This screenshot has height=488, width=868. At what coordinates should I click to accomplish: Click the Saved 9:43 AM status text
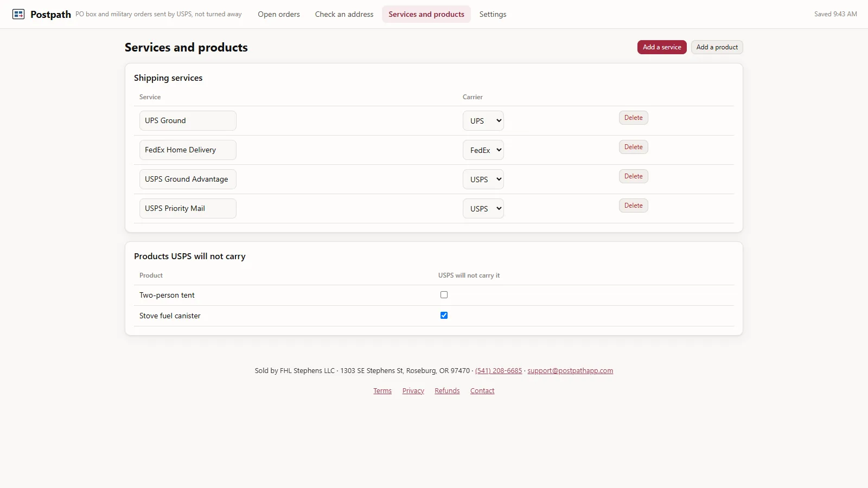coord(835,14)
